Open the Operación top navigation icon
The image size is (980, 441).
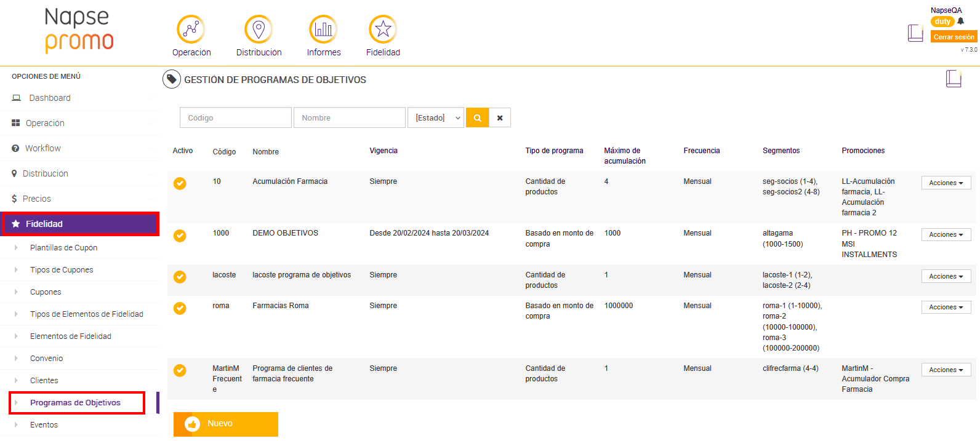point(191,29)
